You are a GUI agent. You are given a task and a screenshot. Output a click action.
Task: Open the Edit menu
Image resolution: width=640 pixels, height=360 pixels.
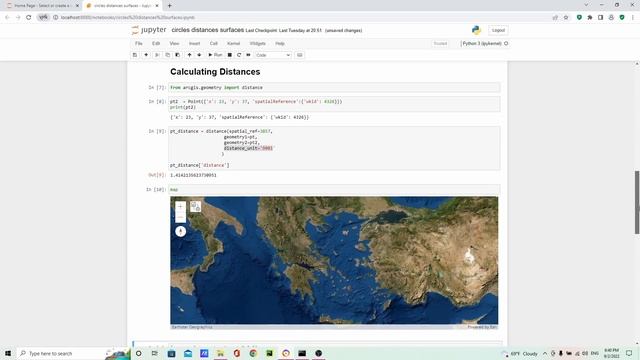156,43
